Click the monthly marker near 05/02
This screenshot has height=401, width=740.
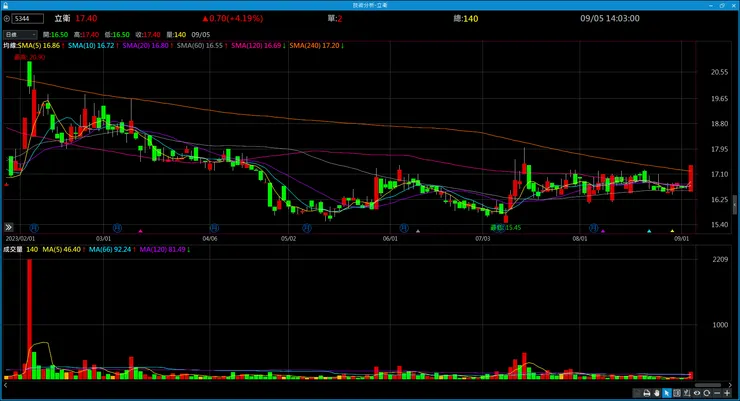[x=307, y=228]
